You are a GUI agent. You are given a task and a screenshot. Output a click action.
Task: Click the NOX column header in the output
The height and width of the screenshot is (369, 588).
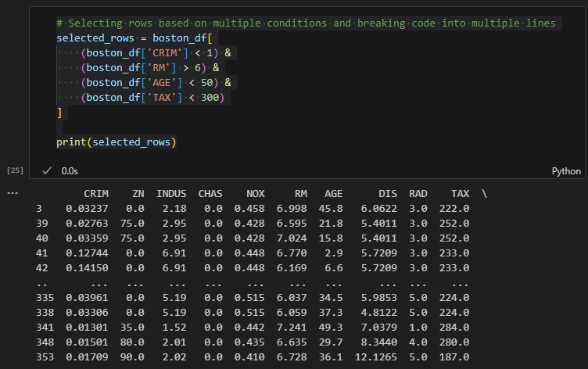point(256,194)
